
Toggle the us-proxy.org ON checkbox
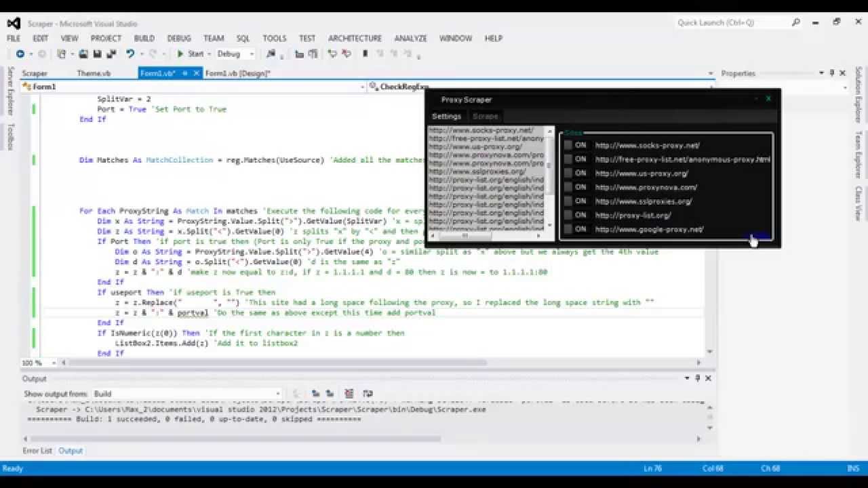click(x=568, y=173)
